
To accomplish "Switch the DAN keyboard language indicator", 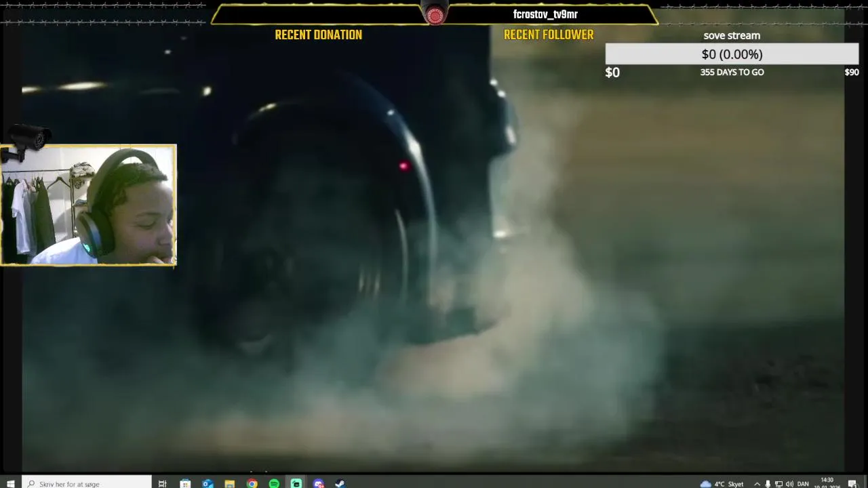I will [804, 484].
